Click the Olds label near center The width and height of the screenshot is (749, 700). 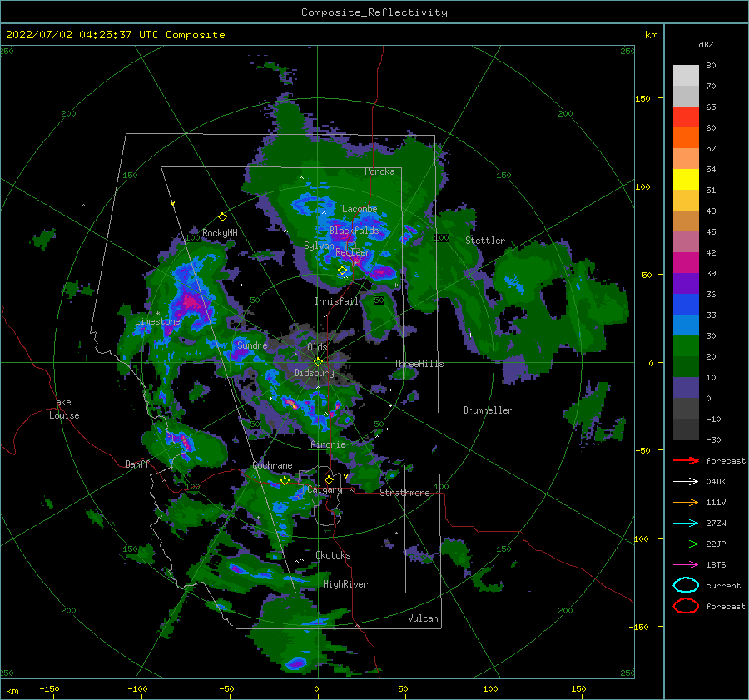(317, 347)
